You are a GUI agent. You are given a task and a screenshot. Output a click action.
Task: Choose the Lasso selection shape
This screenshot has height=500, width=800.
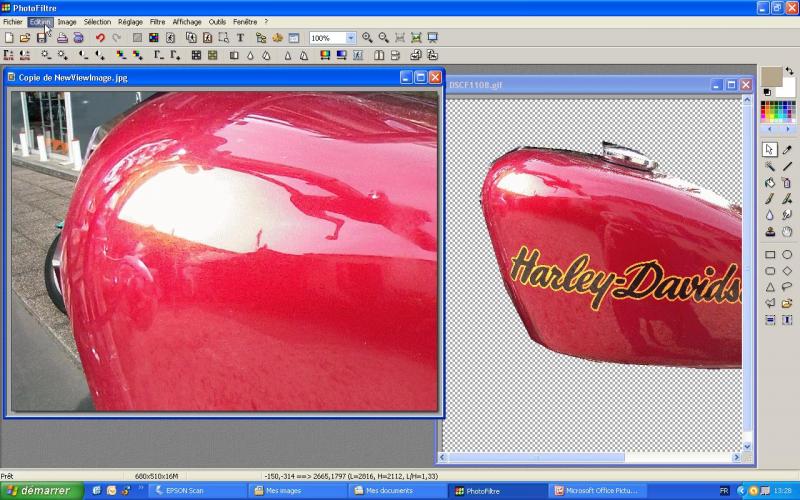coord(787,287)
